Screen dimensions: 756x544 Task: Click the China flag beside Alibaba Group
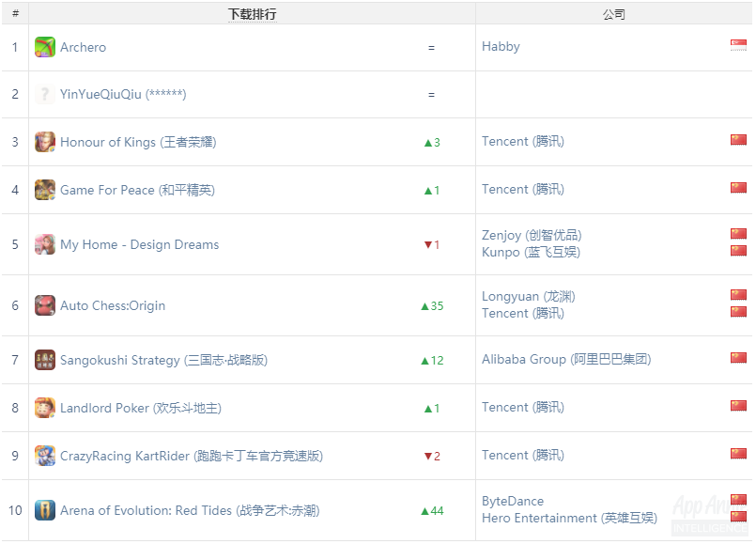tap(738, 357)
